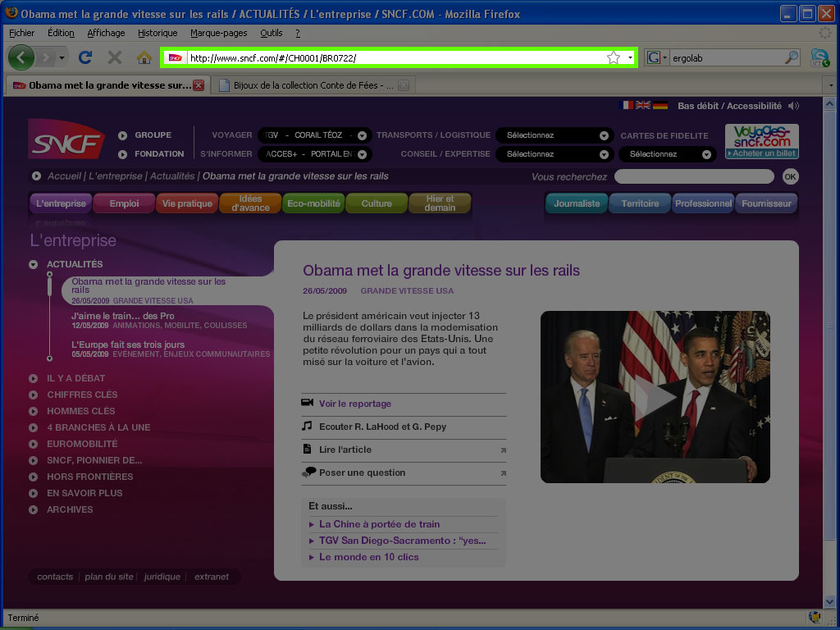Click the search magnifier icon
Screen dimensions: 840x630
click(x=792, y=58)
